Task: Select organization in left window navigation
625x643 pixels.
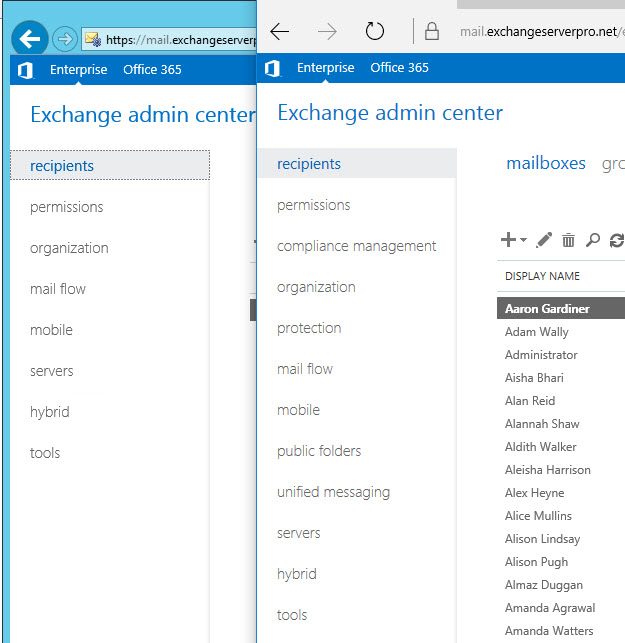Action: coord(69,248)
